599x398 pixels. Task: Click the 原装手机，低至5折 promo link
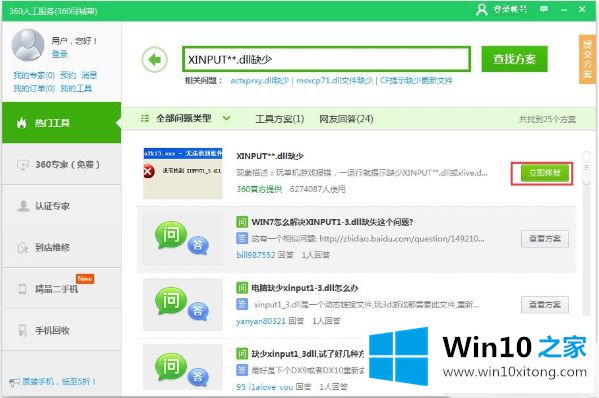coord(58,382)
